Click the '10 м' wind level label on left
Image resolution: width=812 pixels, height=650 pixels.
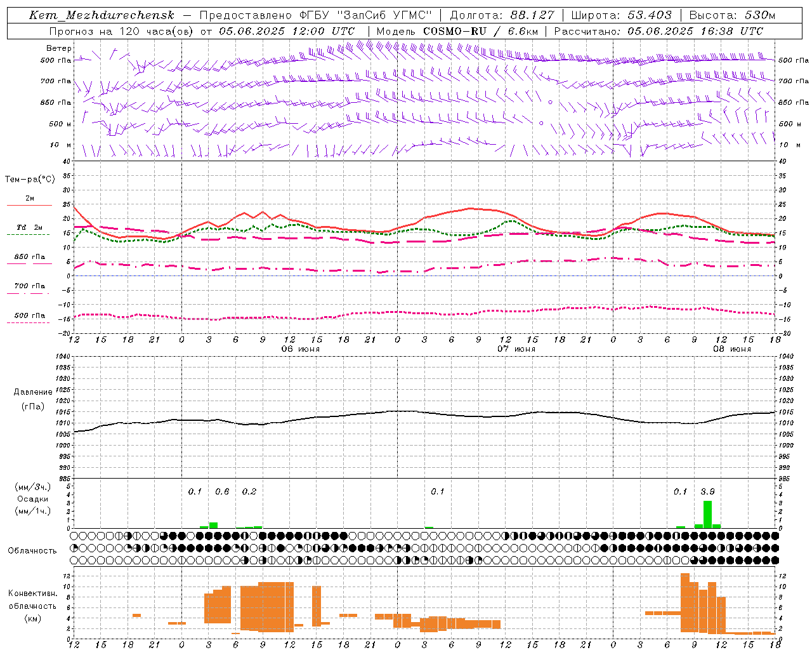(x=61, y=145)
